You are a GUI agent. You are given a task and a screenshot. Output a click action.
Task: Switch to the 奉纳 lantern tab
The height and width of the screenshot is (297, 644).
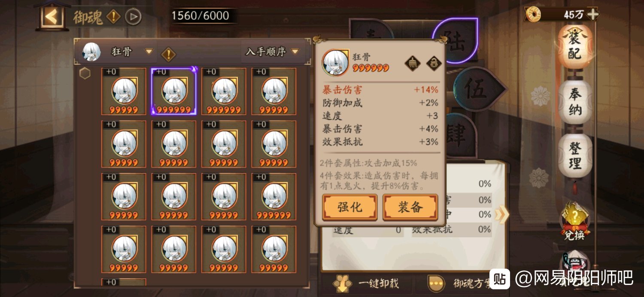coord(575,103)
